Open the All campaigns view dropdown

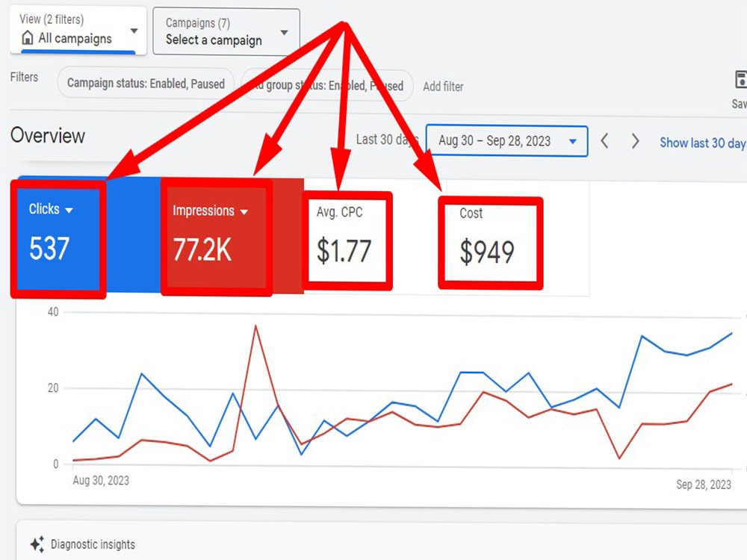pos(78,31)
